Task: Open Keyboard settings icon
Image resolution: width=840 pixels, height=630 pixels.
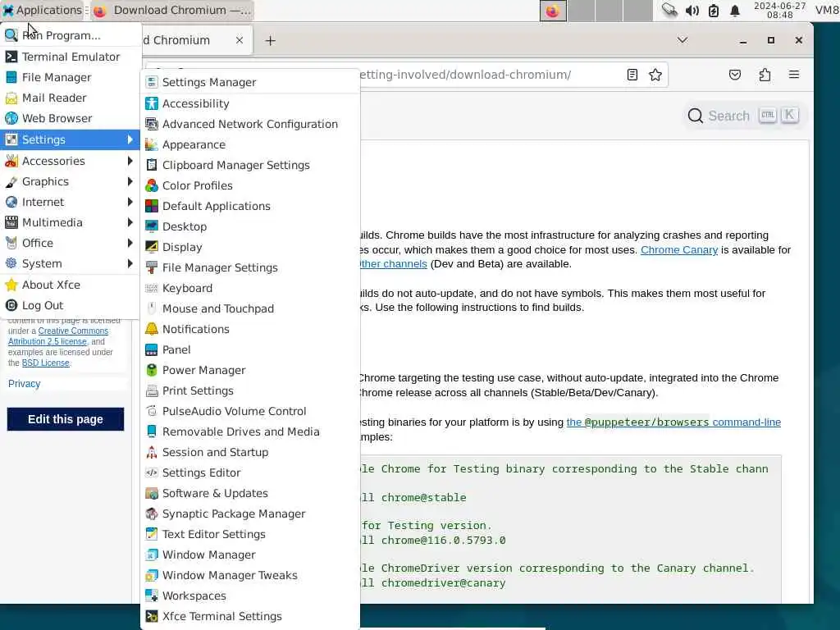Action: [152, 288]
